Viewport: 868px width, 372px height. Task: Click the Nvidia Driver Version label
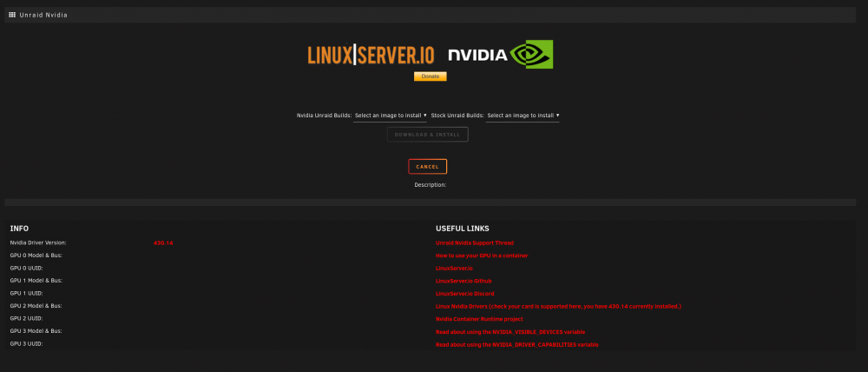(x=38, y=242)
